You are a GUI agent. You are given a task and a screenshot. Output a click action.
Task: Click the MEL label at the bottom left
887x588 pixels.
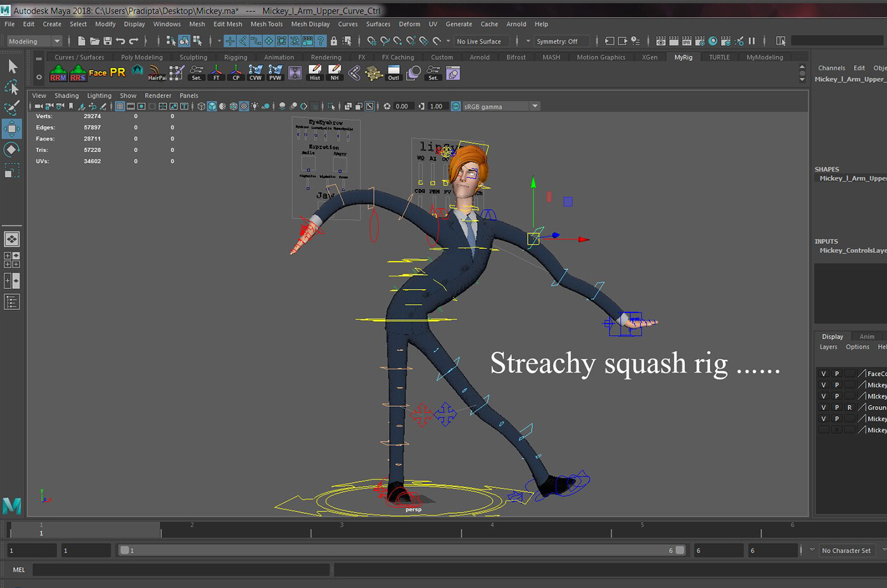point(18,570)
